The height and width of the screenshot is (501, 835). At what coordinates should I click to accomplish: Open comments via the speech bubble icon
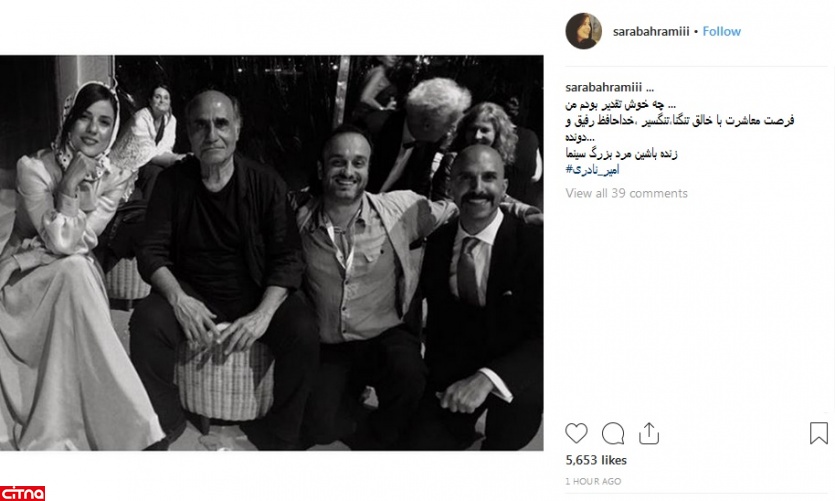pyautogui.click(x=613, y=433)
